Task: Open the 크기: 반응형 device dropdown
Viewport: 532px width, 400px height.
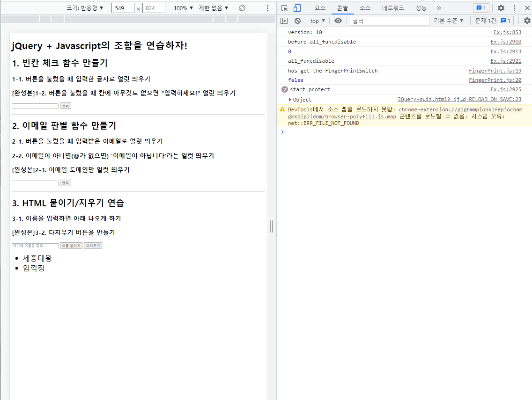Action: tap(85, 8)
